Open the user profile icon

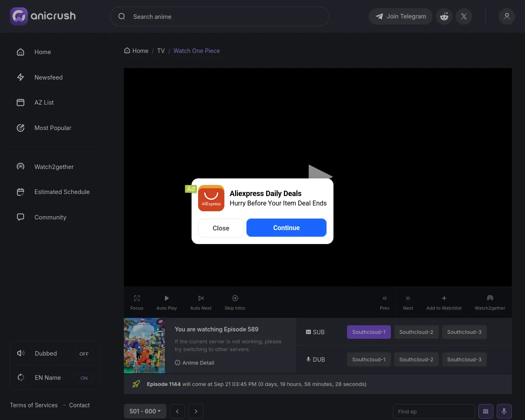[x=507, y=16]
